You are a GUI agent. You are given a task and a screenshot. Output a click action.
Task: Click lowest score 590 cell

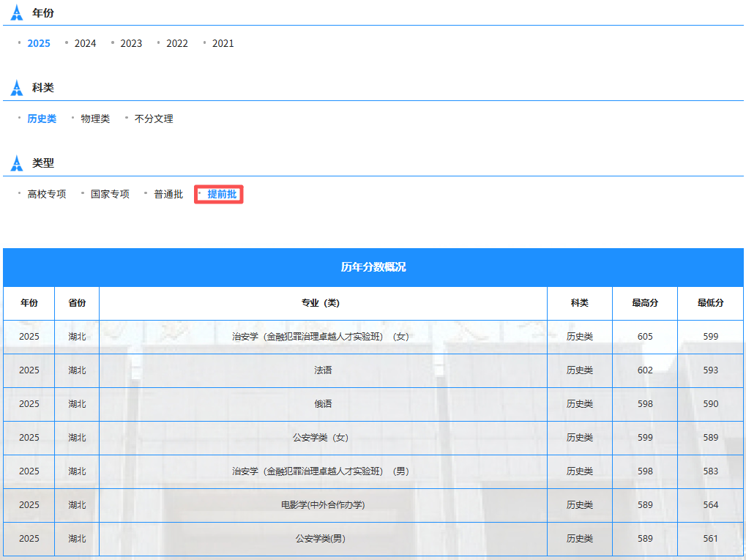(711, 404)
